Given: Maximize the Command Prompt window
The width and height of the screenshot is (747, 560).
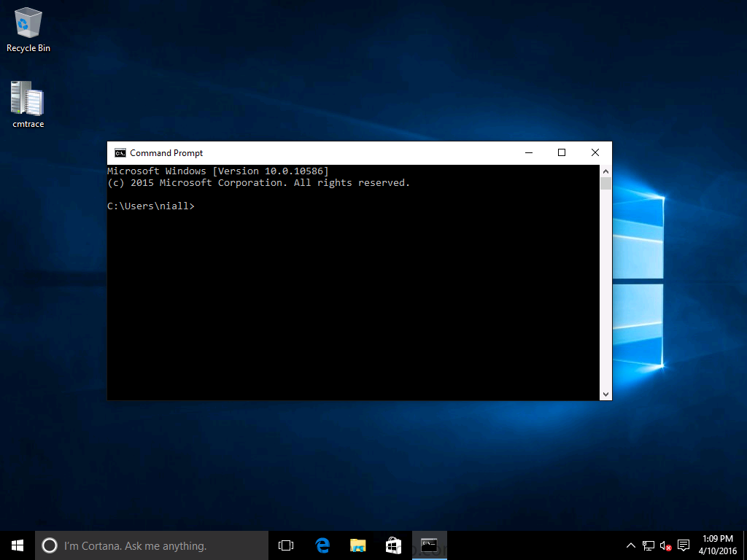Looking at the screenshot, I should tap(562, 153).
